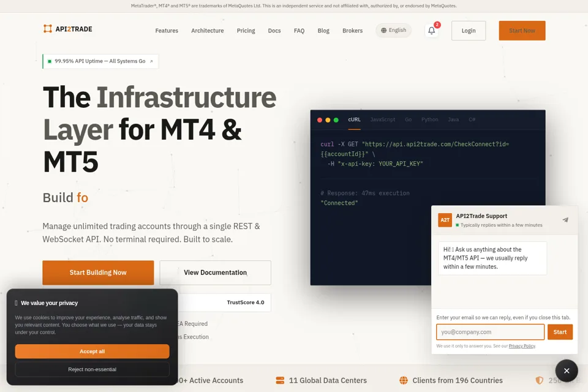Click the paper plane icon in support chat
This screenshot has width=588, height=392.
565,220
